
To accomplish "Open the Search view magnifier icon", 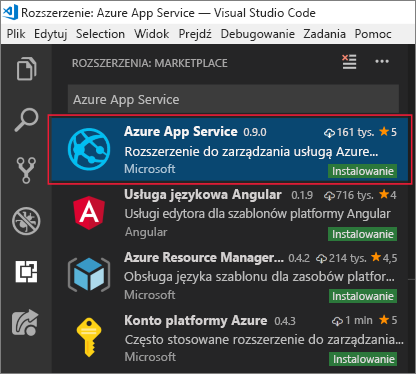I will tap(26, 120).
